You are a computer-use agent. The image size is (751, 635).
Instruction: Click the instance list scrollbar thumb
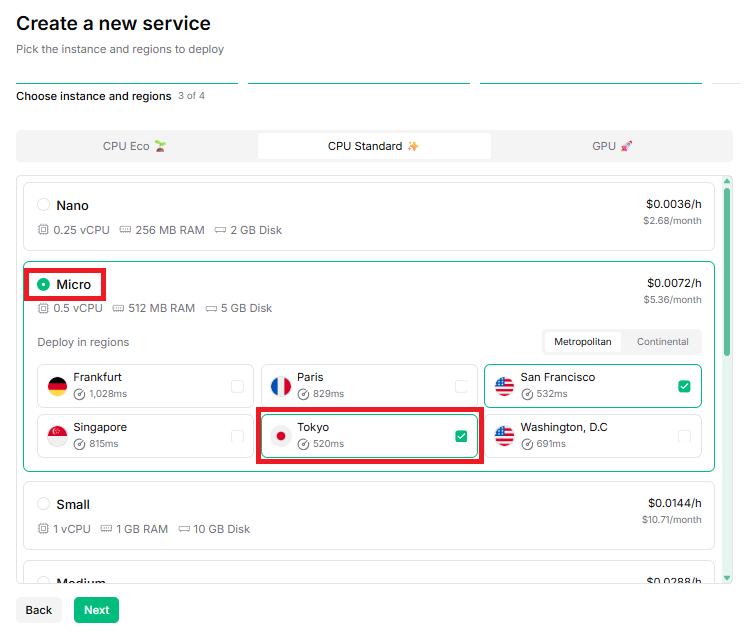tap(727, 272)
